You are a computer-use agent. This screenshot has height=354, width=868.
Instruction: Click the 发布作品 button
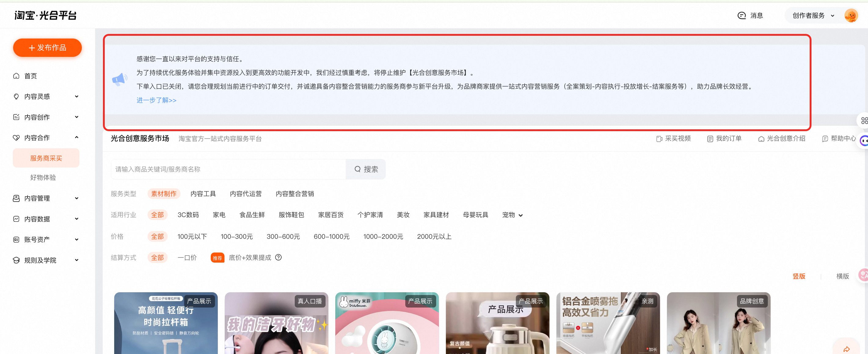point(48,48)
